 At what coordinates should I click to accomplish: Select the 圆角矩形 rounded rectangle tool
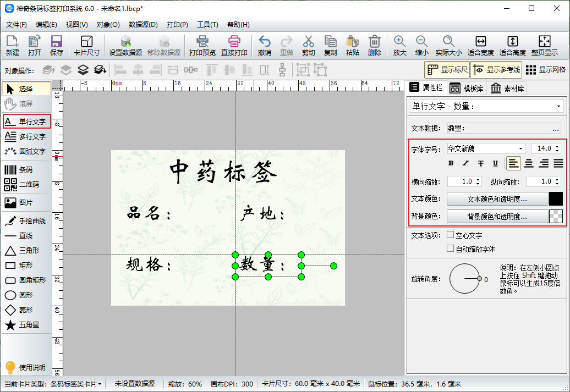[26, 280]
